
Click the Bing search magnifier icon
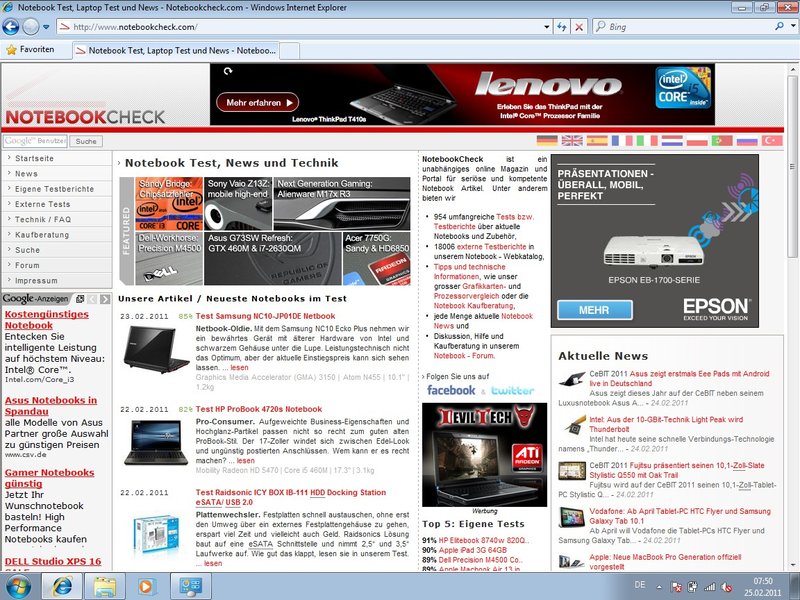[779, 26]
